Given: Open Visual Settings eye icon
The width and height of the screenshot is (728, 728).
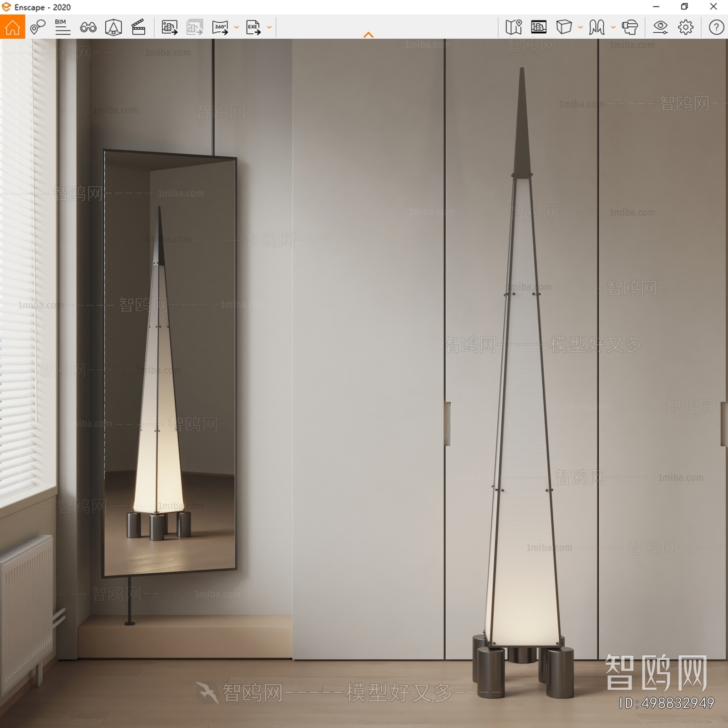Looking at the screenshot, I should click(x=660, y=27).
